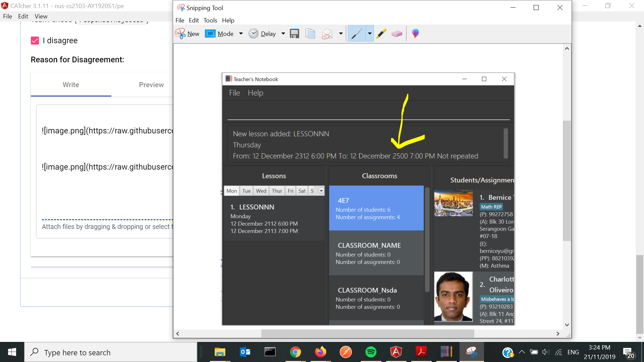Click the Edit with Paint 3D icon
644x362 pixels.
tap(415, 34)
